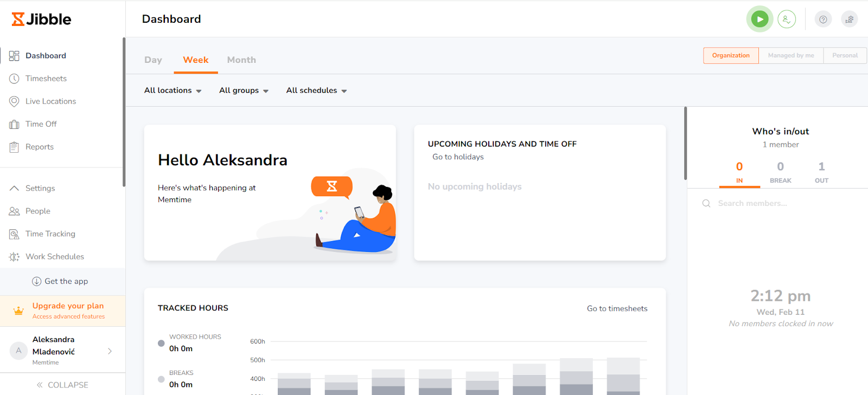Click the sidebar vertical scrollbar

(124, 112)
